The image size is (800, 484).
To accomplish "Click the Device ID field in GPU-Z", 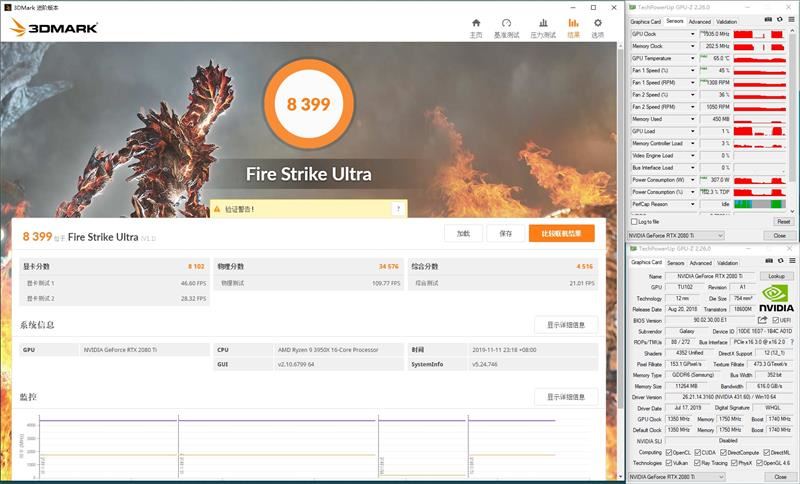I will tap(765, 331).
